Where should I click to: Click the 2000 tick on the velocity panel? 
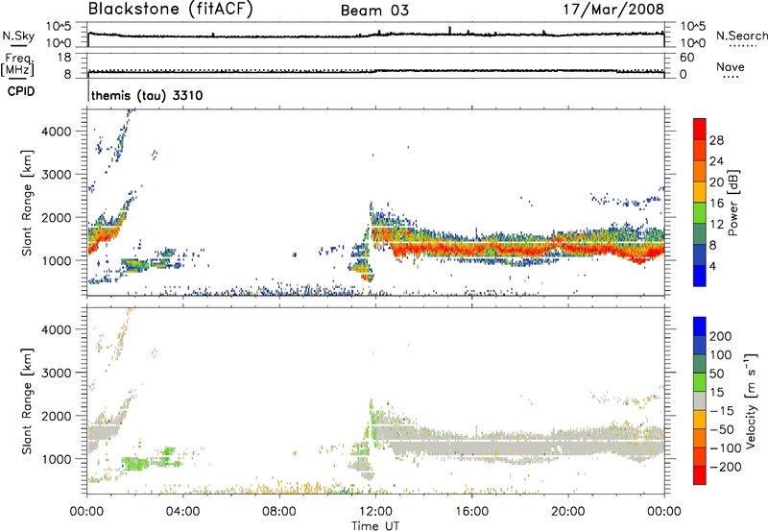(57, 416)
